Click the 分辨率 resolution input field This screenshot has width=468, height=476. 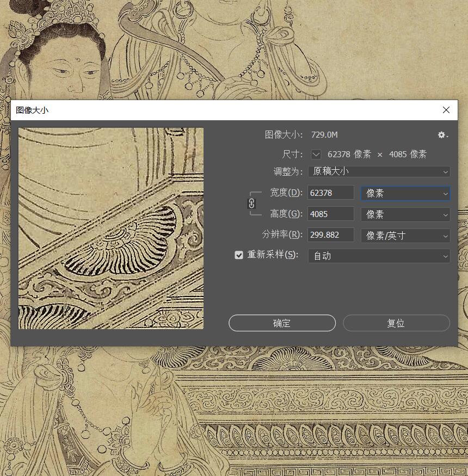pyautogui.click(x=331, y=235)
